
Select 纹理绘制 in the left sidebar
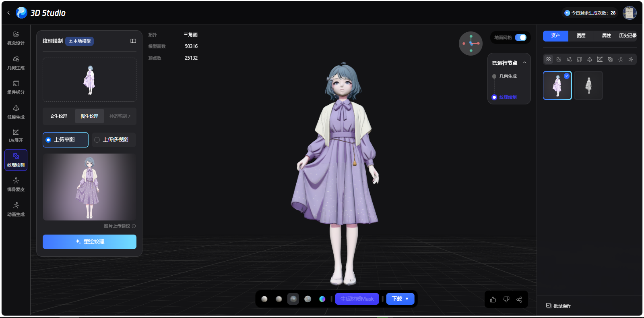click(x=16, y=160)
